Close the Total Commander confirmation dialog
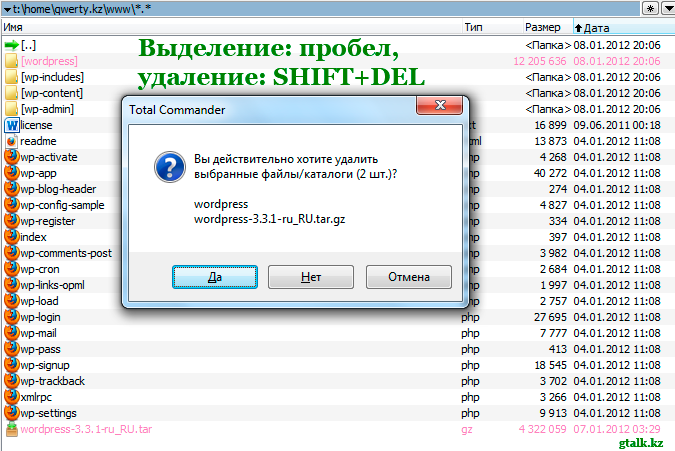Viewport: 675px width, 451px height. [x=440, y=105]
